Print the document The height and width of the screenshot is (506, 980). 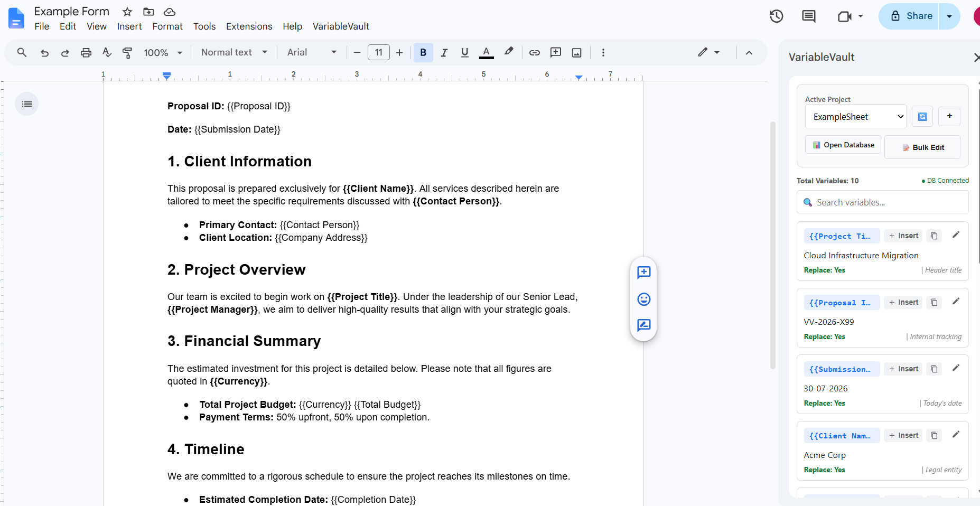click(x=86, y=52)
